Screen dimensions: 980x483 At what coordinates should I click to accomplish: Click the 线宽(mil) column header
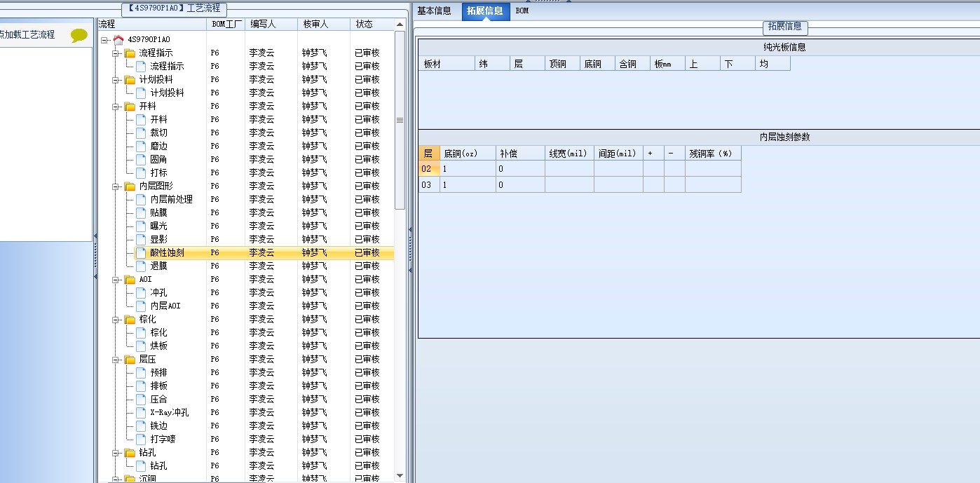tap(569, 154)
